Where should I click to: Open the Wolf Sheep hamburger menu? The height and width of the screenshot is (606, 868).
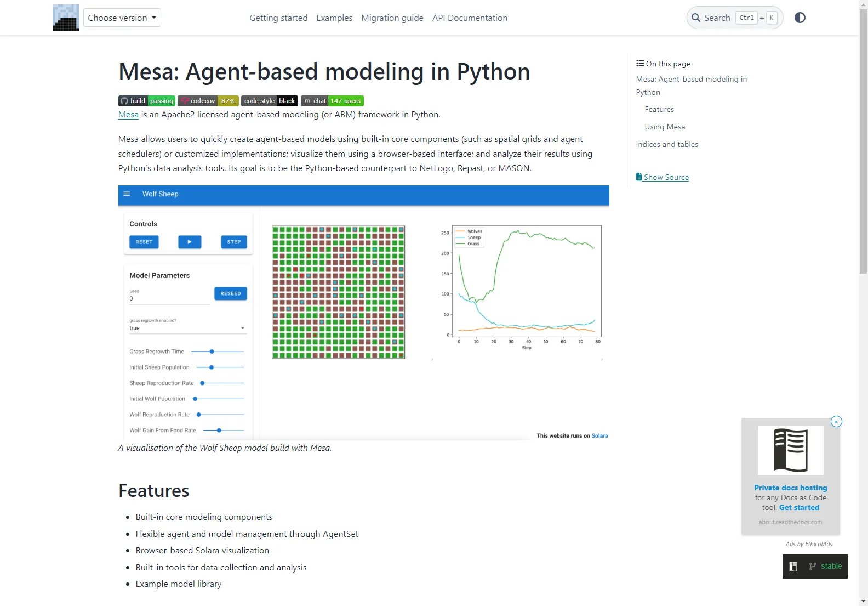pos(127,194)
